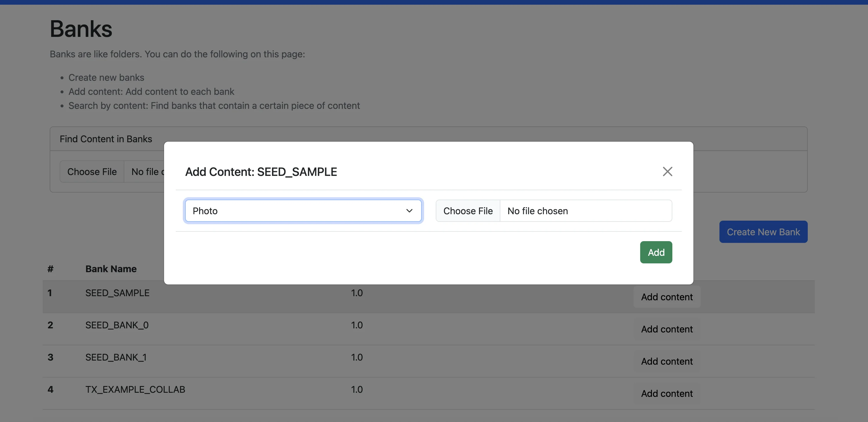Select the SEED_BANK_1 bank name

[x=116, y=357]
